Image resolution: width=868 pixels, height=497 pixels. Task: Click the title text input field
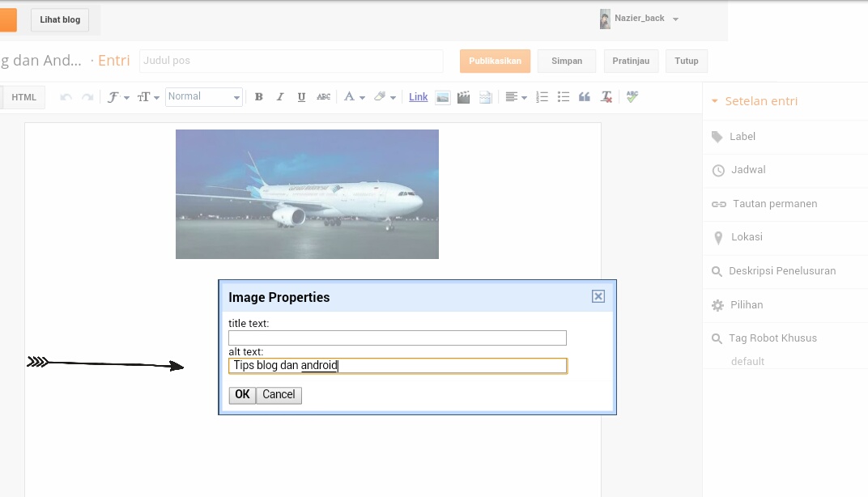(397, 338)
